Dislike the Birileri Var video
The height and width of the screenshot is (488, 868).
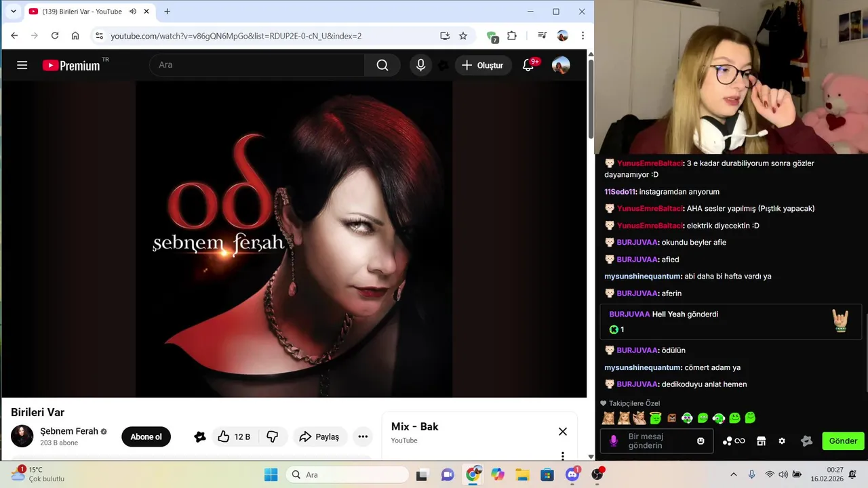273,436
